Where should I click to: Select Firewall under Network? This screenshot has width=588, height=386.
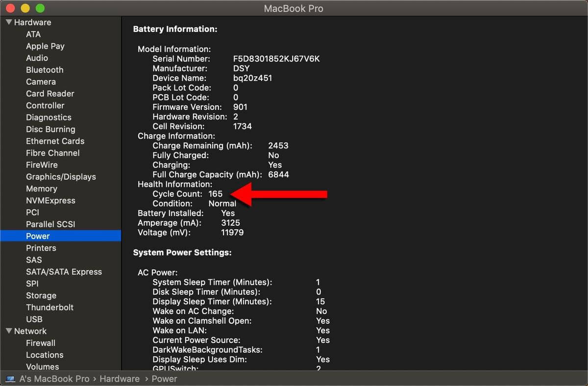[x=40, y=343]
